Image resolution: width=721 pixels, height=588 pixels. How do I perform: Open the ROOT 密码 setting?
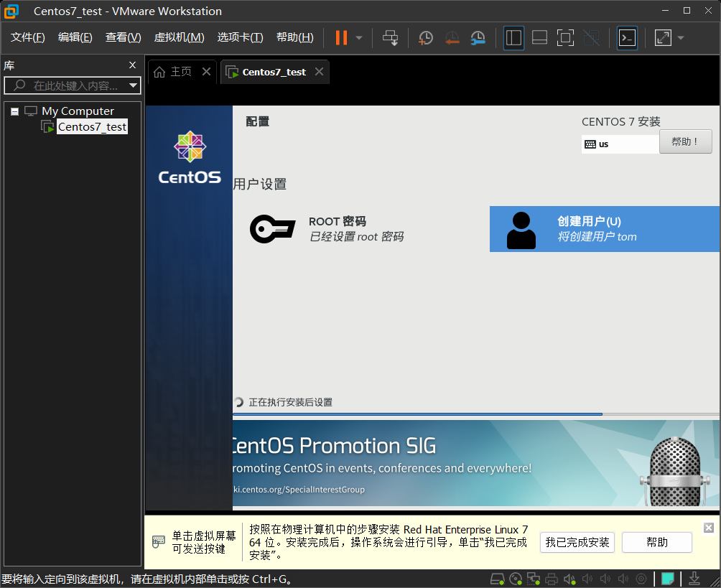click(327, 229)
